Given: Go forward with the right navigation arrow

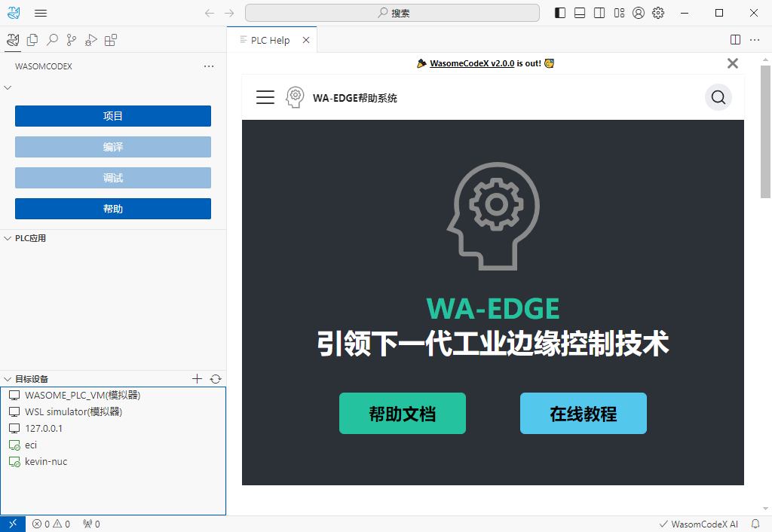Looking at the screenshot, I should pos(229,14).
